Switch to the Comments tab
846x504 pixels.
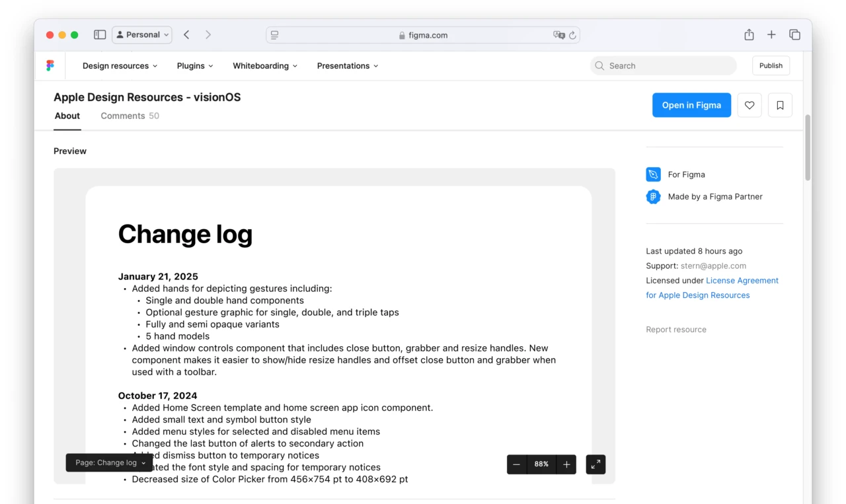pos(130,116)
